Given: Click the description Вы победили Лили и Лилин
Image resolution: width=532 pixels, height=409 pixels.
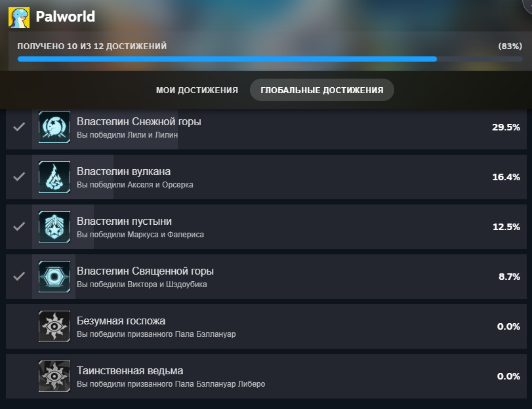Looking at the screenshot, I should point(127,135).
